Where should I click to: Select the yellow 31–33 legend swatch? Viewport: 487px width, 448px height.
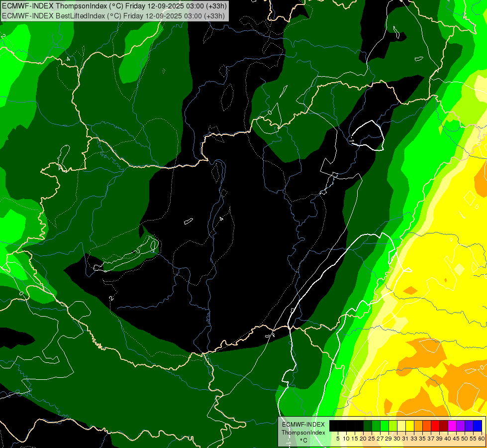pyautogui.click(x=410, y=426)
